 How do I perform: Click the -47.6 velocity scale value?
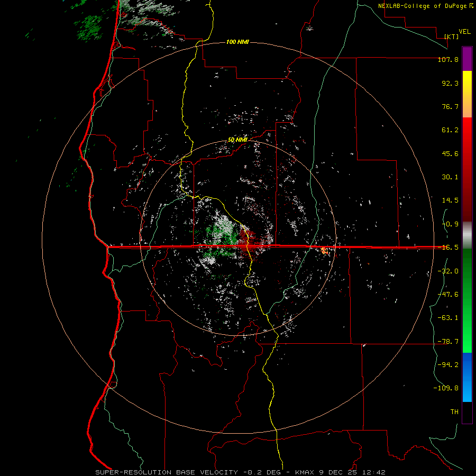tap(448, 295)
